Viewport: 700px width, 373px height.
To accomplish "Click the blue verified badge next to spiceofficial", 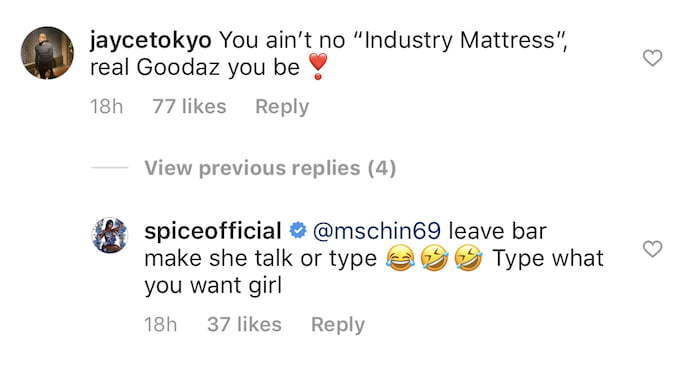I will pos(298,231).
